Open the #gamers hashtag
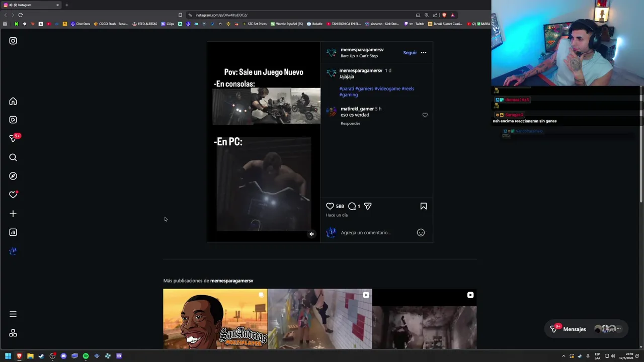Image resolution: width=644 pixels, height=362 pixels. 364,88
